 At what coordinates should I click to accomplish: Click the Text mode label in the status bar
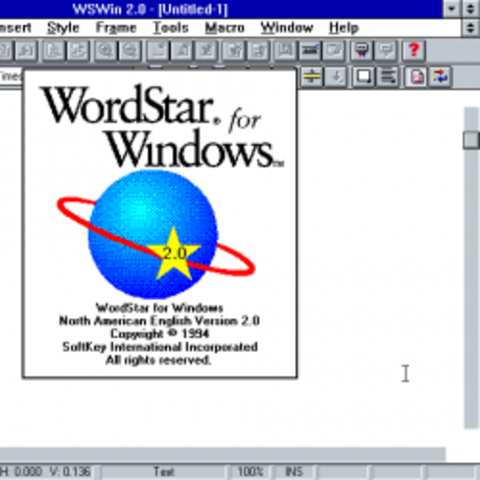[x=164, y=472]
